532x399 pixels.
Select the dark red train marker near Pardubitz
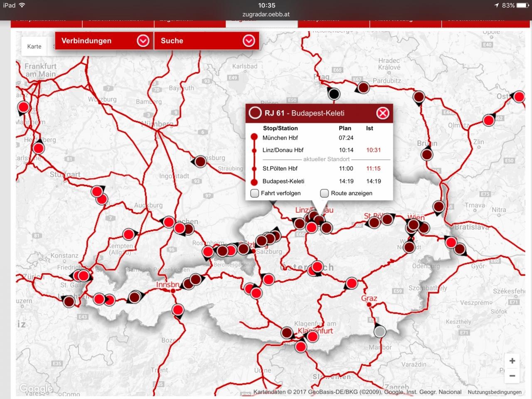(x=364, y=88)
